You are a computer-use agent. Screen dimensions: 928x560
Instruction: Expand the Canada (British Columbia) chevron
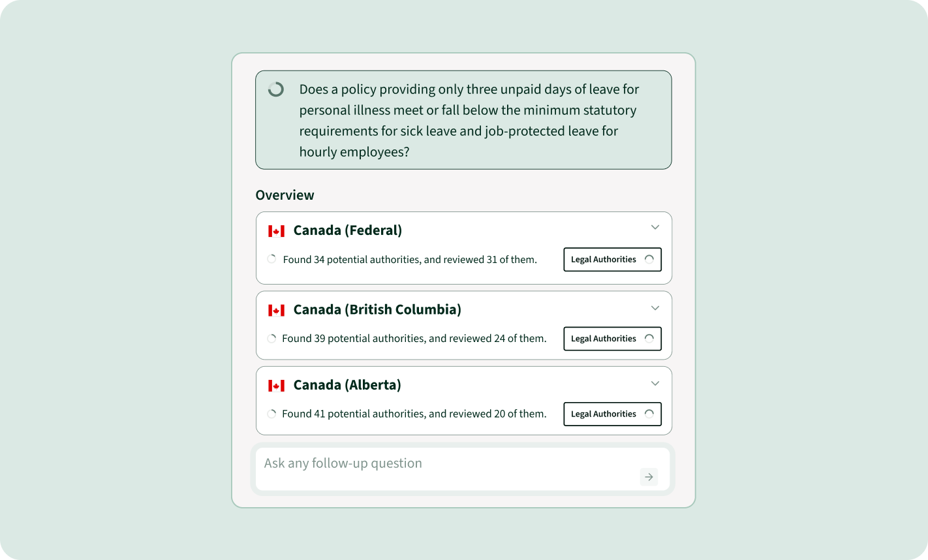tap(655, 308)
